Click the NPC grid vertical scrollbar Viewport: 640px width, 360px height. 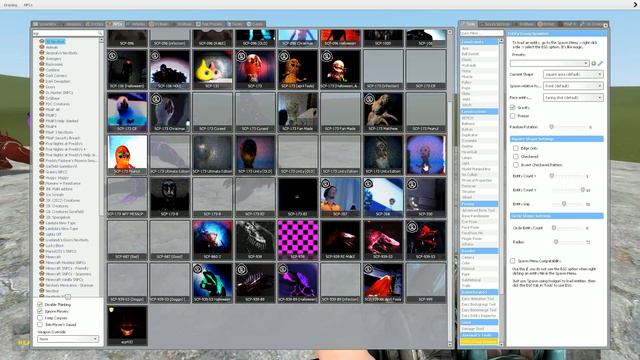[x=450, y=188]
